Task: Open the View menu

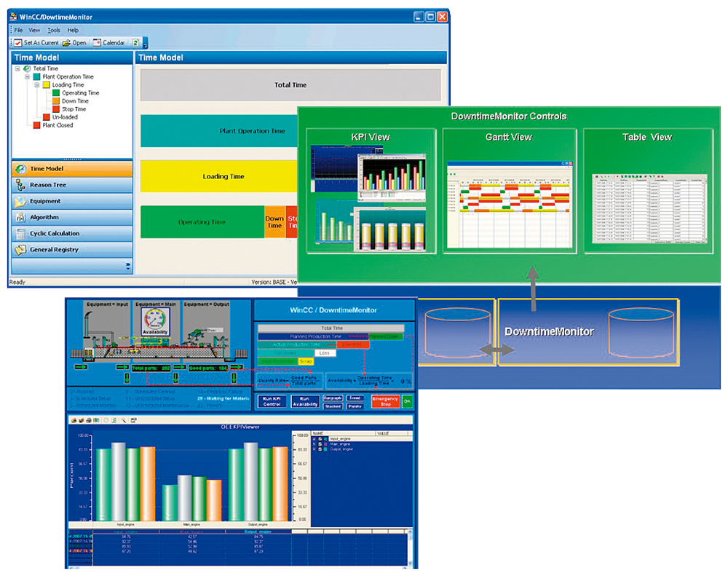Action: [x=34, y=30]
